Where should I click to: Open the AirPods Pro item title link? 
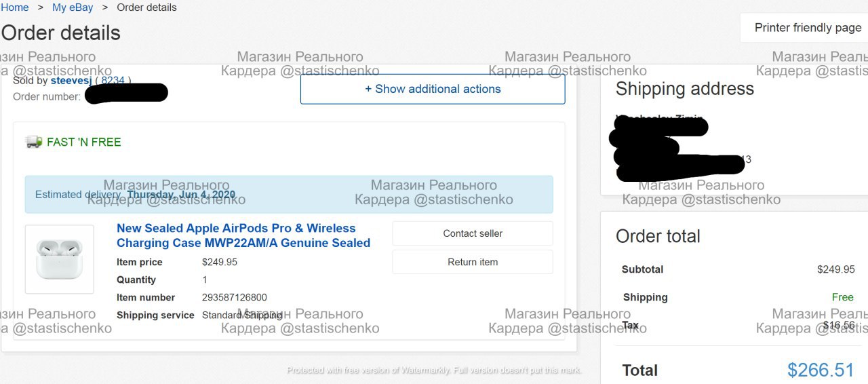243,235
